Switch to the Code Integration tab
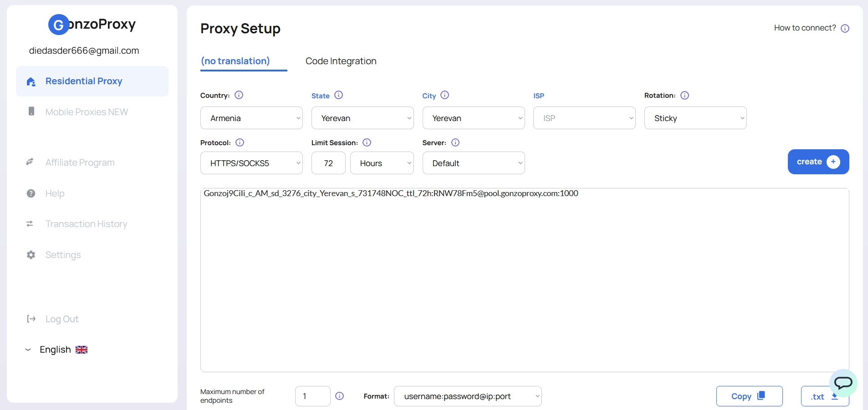This screenshot has width=868, height=410. (x=341, y=61)
